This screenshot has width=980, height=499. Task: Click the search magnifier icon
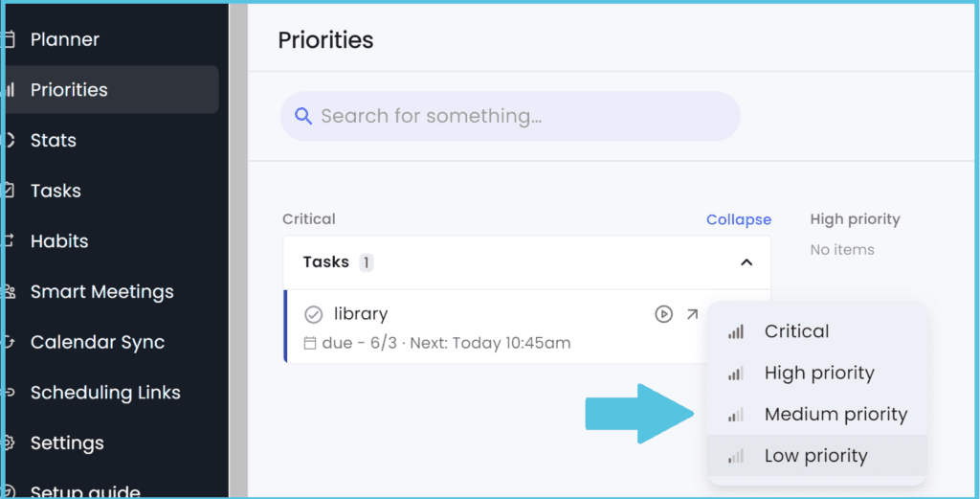click(x=303, y=116)
